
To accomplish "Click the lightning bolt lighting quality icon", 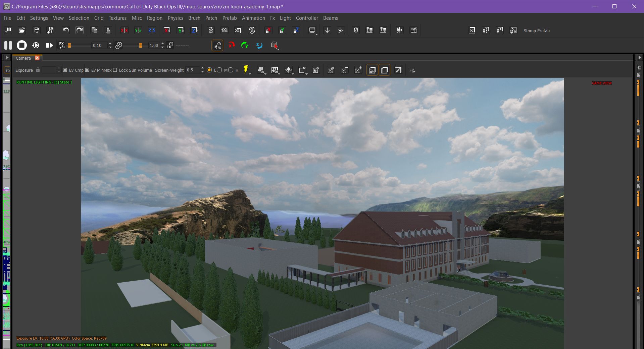I will point(245,69).
